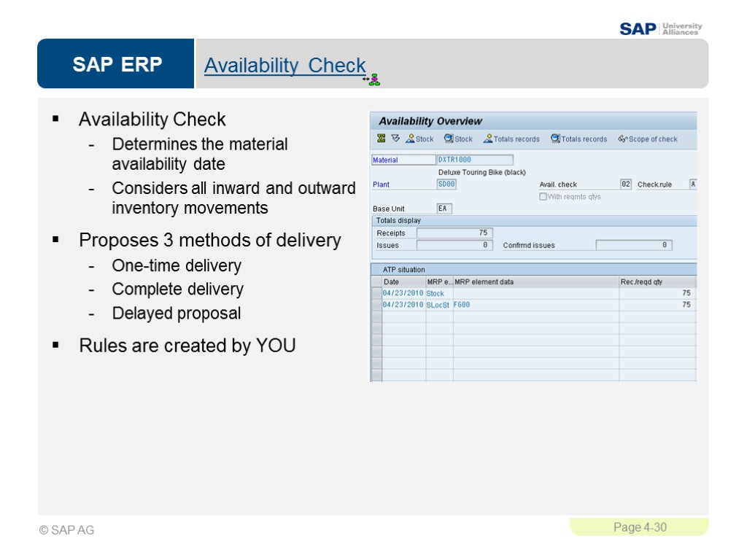Viewport: 747px width, 560px height.
Task: Click the Plant field containing SD00
Action: point(446,184)
